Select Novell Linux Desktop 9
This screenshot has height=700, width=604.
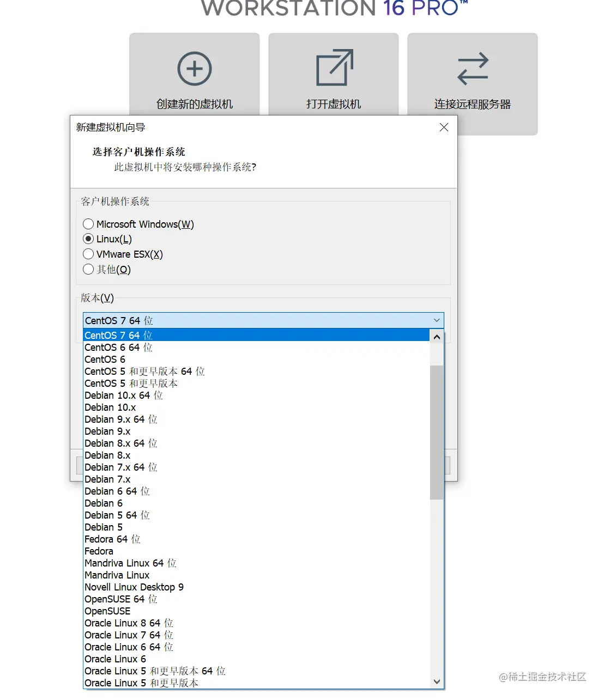256,587
